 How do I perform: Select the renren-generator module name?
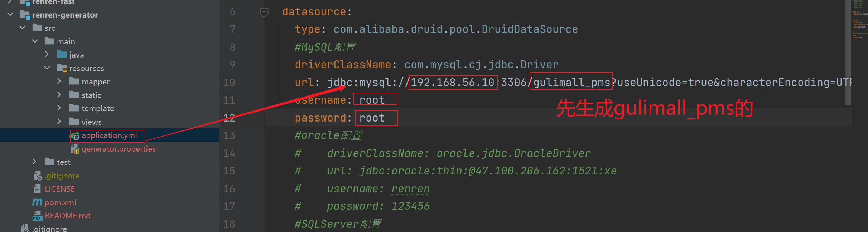click(x=65, y=15)
